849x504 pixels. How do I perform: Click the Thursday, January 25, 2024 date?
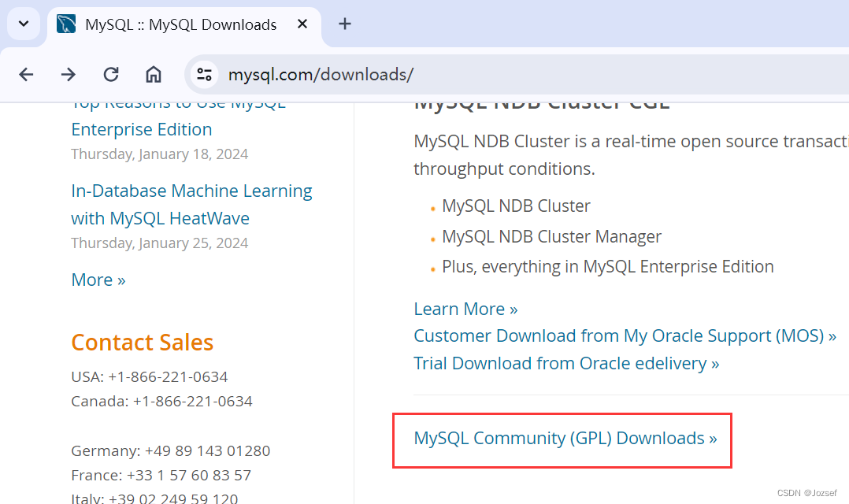160,243
